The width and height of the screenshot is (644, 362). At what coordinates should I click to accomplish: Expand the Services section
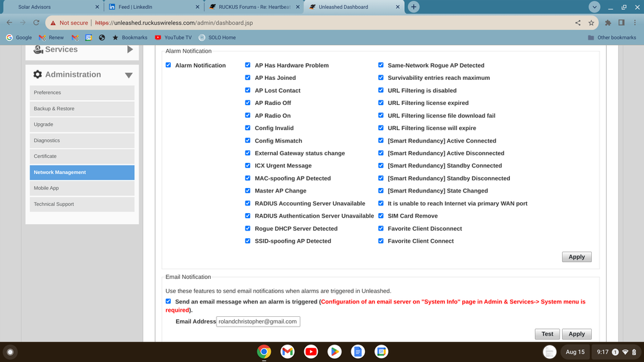[x=130, y=49]
